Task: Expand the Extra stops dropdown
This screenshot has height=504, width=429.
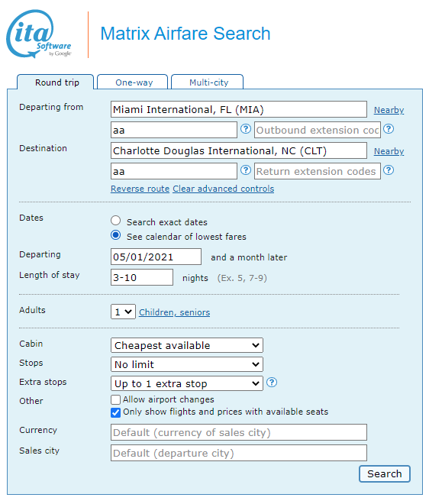Action: (187, 383)
